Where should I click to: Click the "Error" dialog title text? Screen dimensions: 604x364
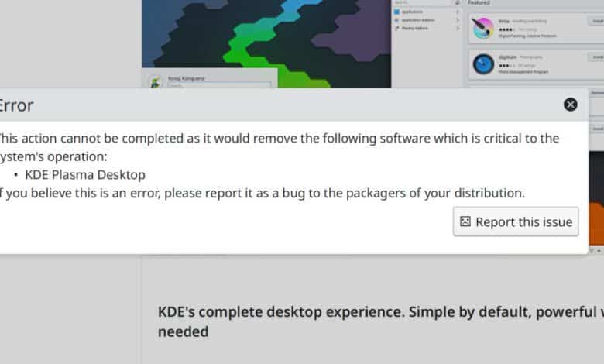pos(16,105)
